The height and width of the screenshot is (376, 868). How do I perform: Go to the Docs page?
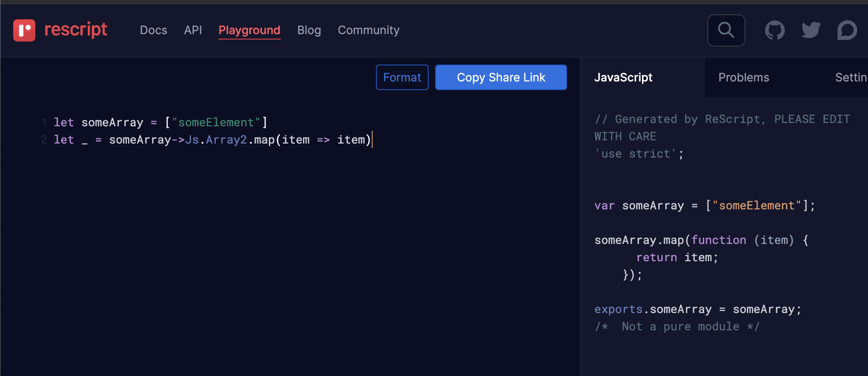point(153,30)
